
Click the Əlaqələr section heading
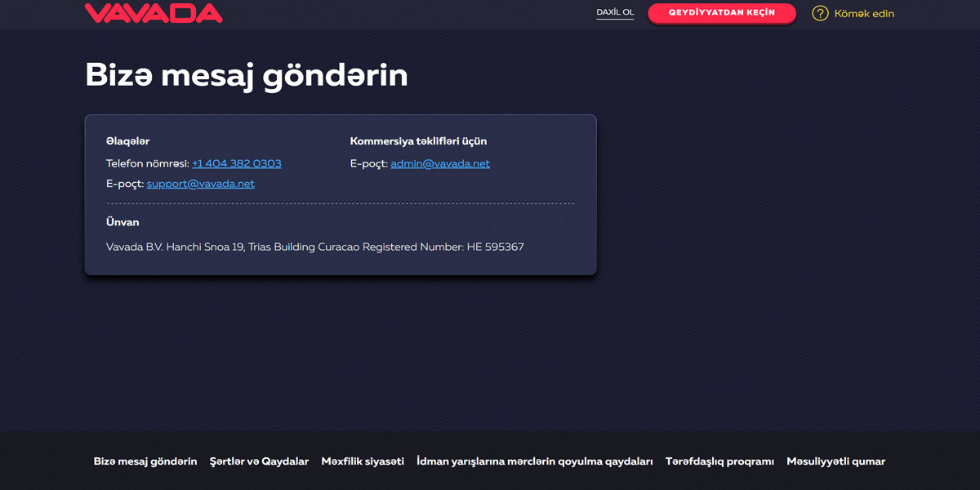point(127,140)
